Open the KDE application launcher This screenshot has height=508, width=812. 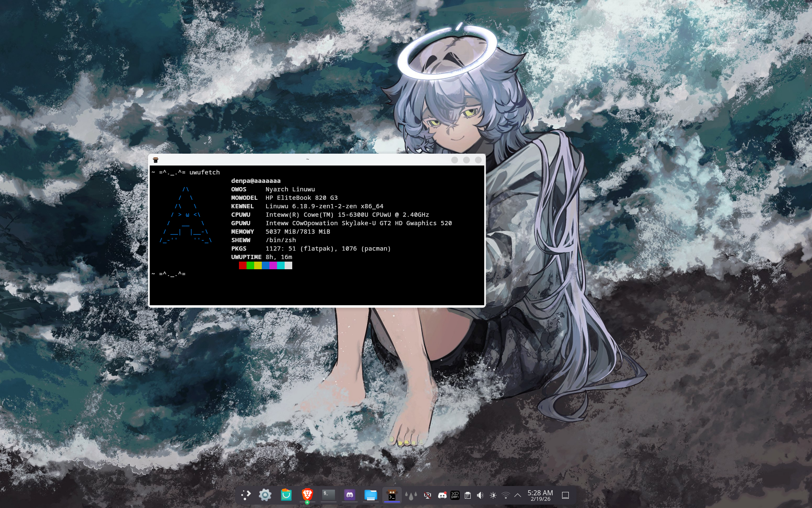[x=246, y=495]
